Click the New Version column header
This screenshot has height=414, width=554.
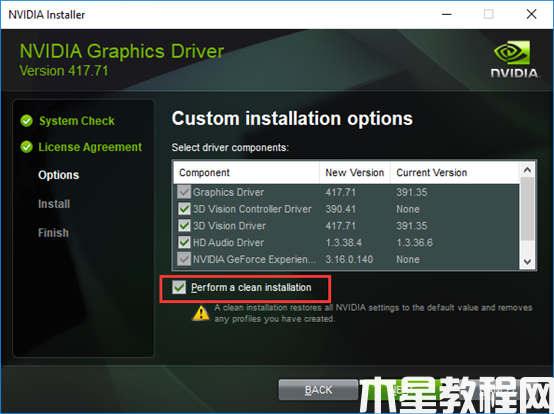pos(355,172)
